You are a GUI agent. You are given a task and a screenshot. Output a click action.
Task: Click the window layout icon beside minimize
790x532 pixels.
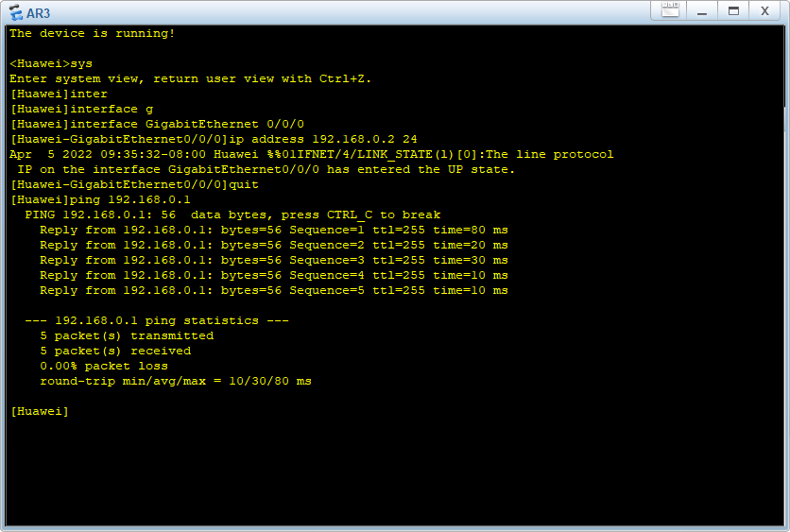coord(670,10)
